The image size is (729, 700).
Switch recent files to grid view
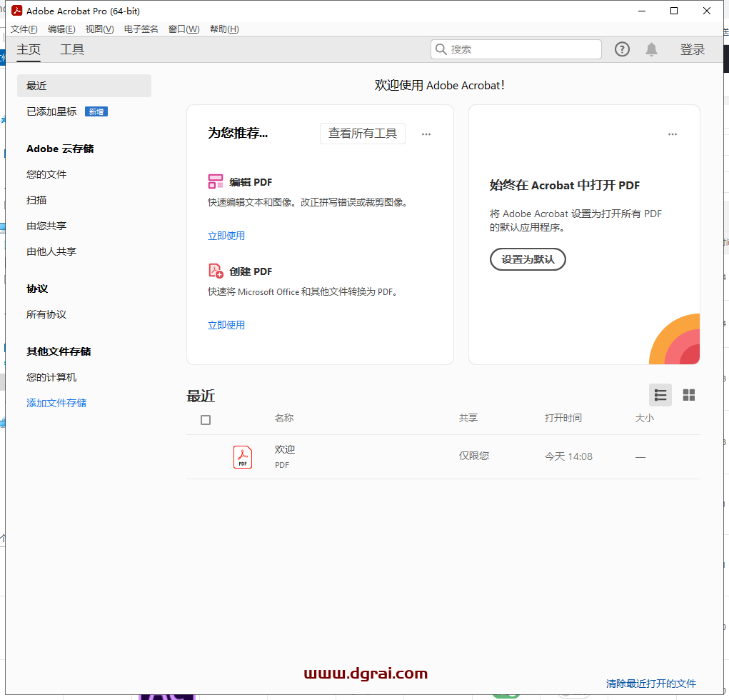[689, 395]
